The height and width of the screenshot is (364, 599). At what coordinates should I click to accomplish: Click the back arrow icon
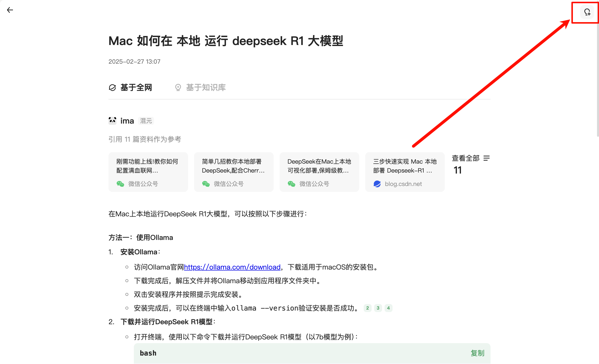click(10, 10)
